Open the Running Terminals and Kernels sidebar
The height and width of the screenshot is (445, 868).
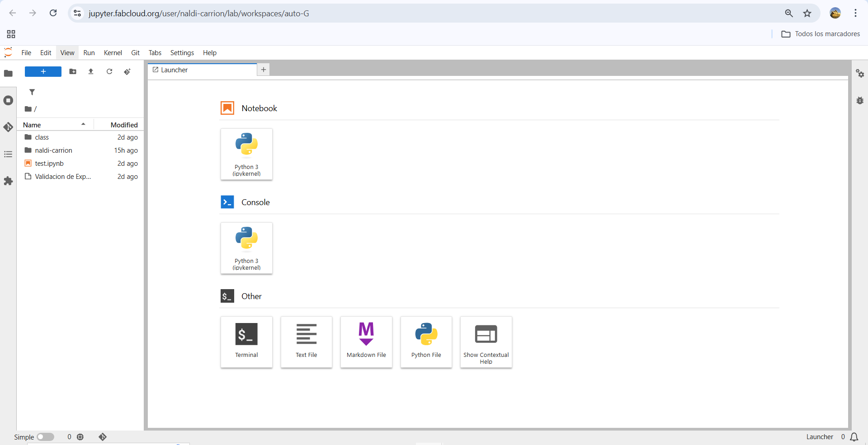8,100
